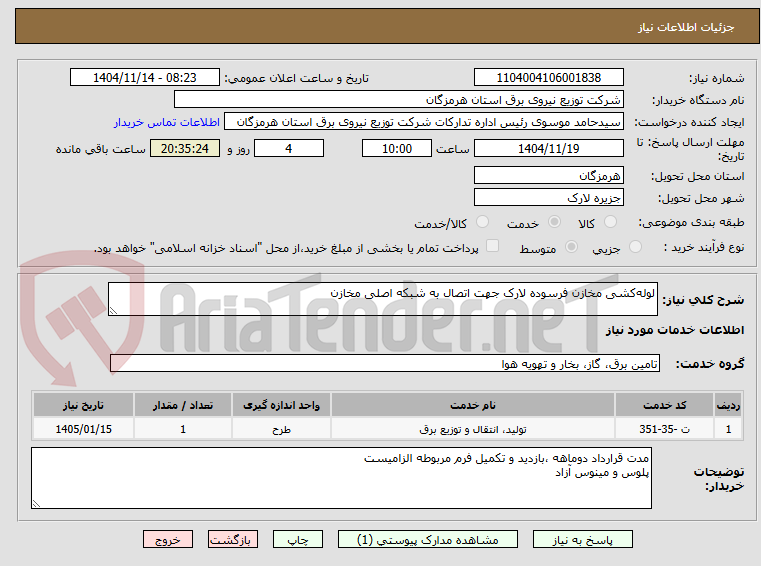Viewport: 761px width, 566px height.
Task: Click the ردیف column header
Action: coord(728,405)
